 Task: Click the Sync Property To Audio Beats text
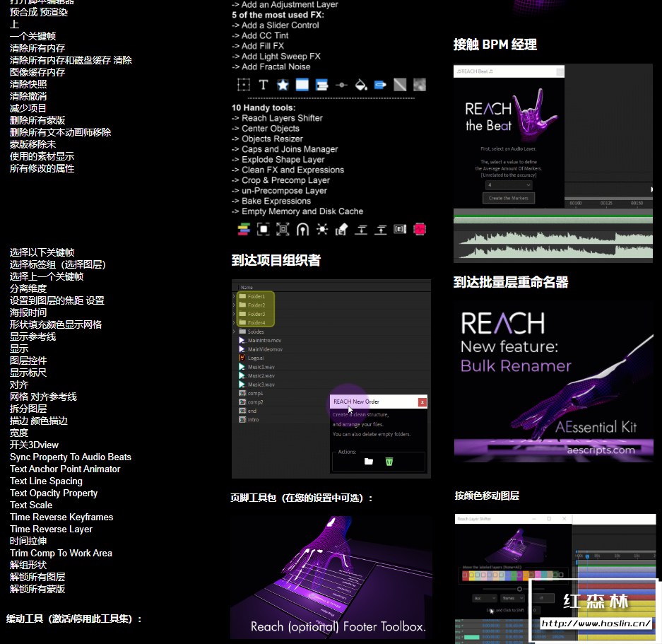pyautogui.click(x=71, y=457)
